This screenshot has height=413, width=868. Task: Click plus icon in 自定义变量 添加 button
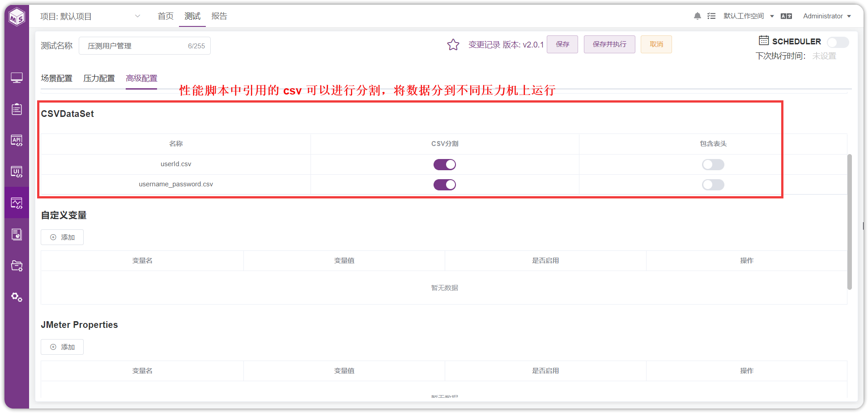click(x=53, y=237)
